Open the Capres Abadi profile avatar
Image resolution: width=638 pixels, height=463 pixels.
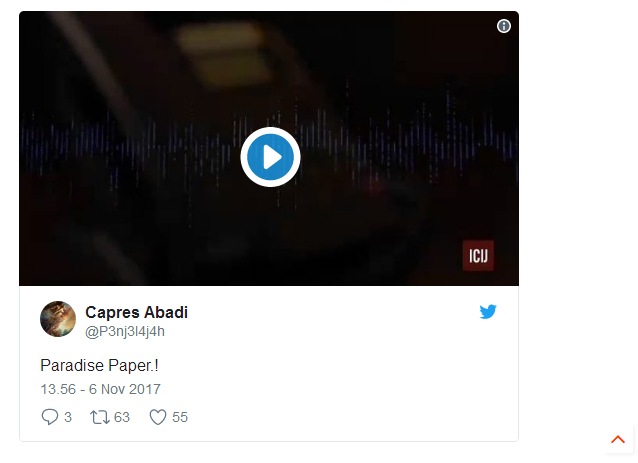pyautogui.click(x=58, y=319)
